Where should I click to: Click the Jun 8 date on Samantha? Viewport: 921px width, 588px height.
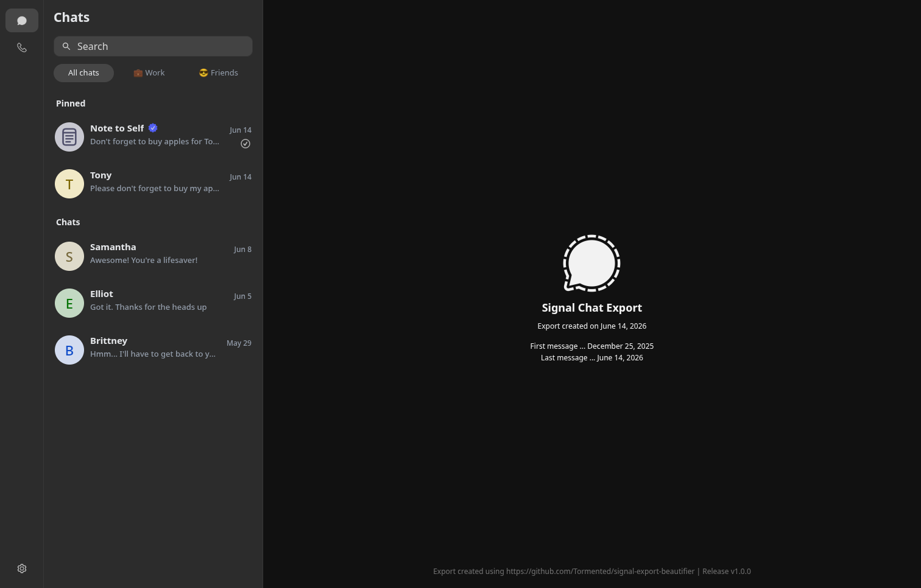[x=242, y=250]
